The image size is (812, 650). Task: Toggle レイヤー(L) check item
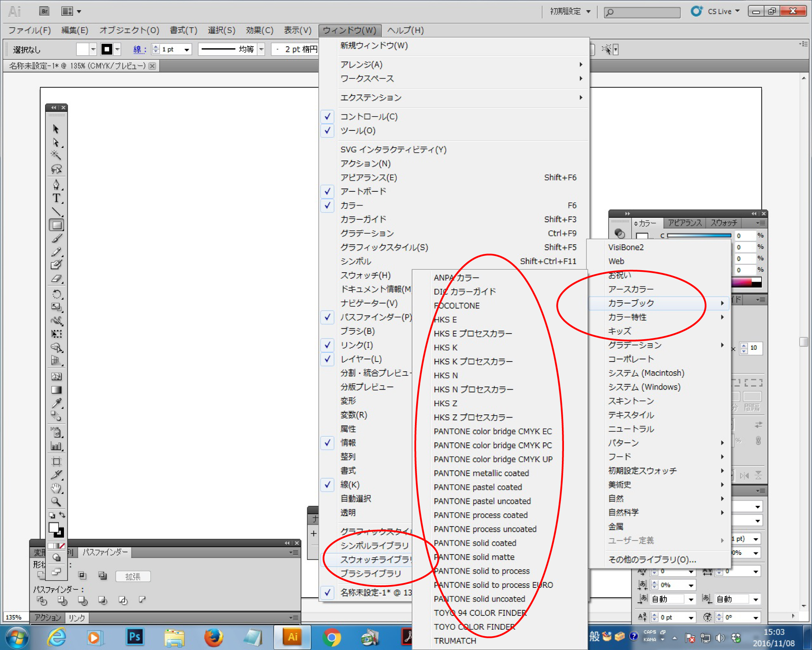366,359
